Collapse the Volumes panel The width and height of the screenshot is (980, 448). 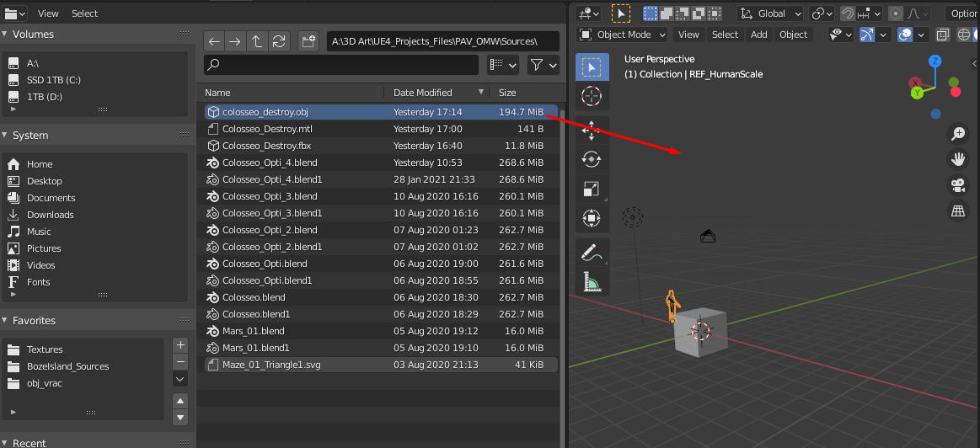[x=6, y=34]
